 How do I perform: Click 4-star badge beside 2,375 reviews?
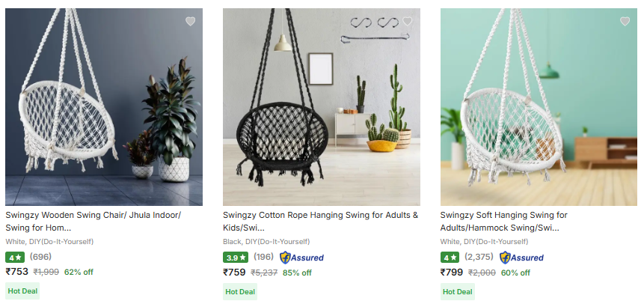point(450,257)
